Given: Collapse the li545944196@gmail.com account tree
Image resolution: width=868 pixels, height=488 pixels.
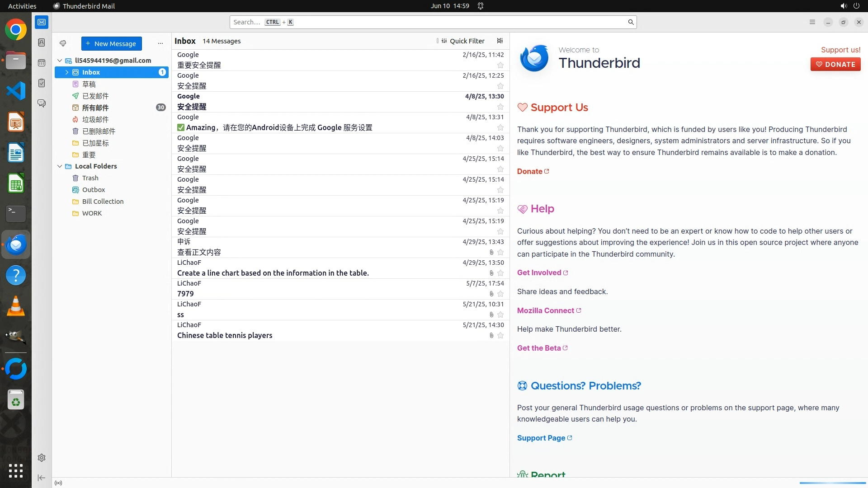Looking at the screenshot, I should click(x=60, y=61).
